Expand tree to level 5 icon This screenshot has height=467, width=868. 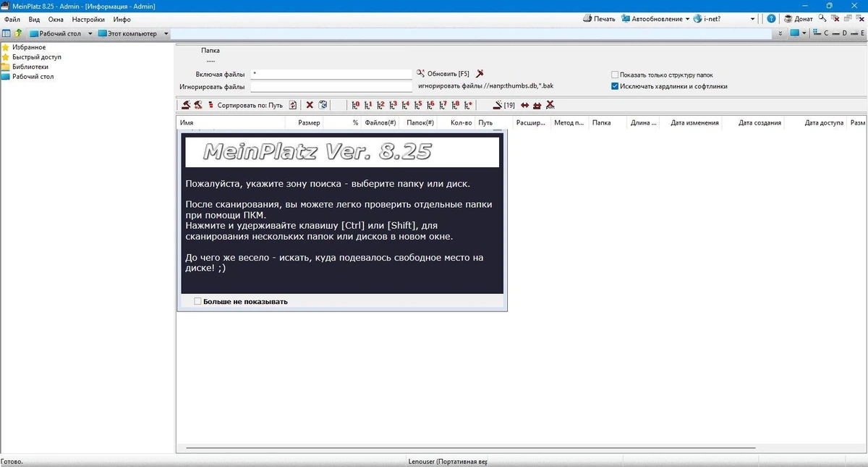(x=418, y=105)
